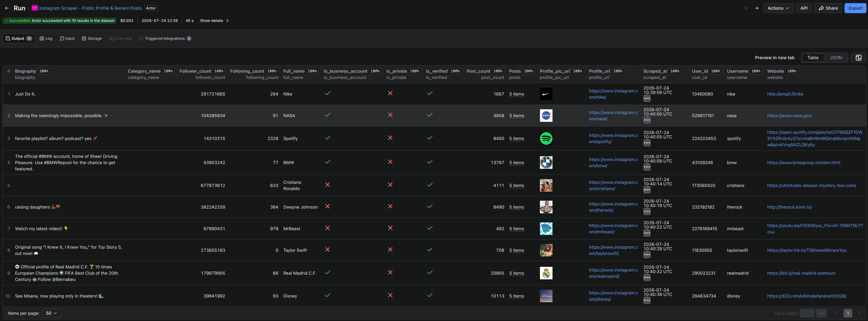Open the Actions dropdown

(x=778, y=8)
